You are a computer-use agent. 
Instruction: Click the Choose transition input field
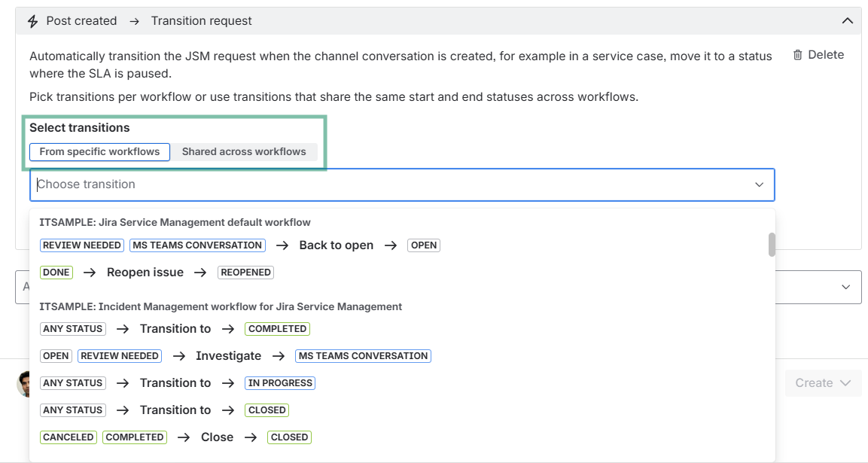(402, 184)
